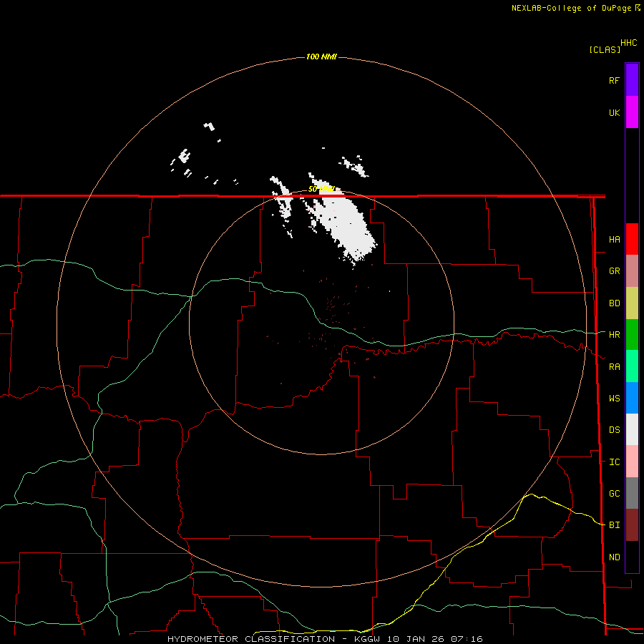Click the ND black legend swatch
This screenshot has height=644, width=644.
[632, 557]
